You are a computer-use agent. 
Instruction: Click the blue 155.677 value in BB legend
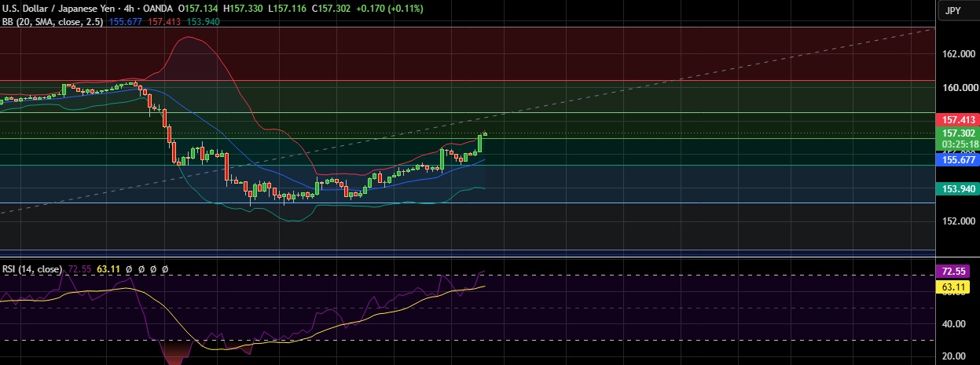click(125, 22)
